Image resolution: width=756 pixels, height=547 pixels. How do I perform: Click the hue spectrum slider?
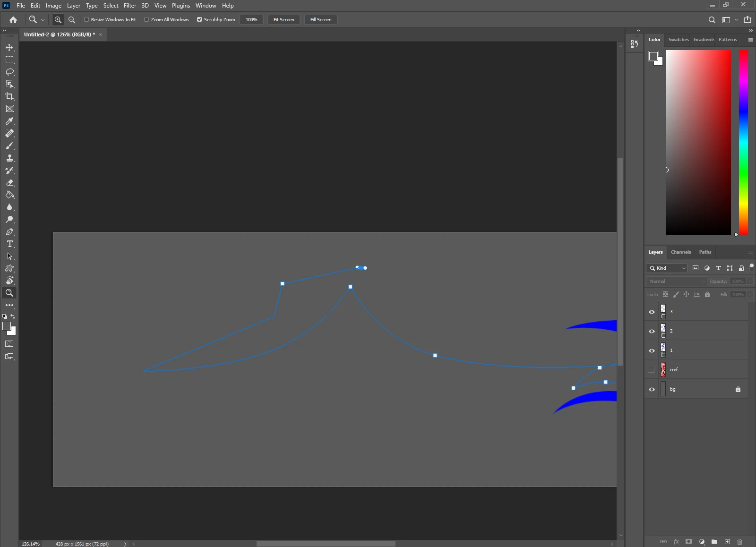pyautogui.click(x=743, y=142)
